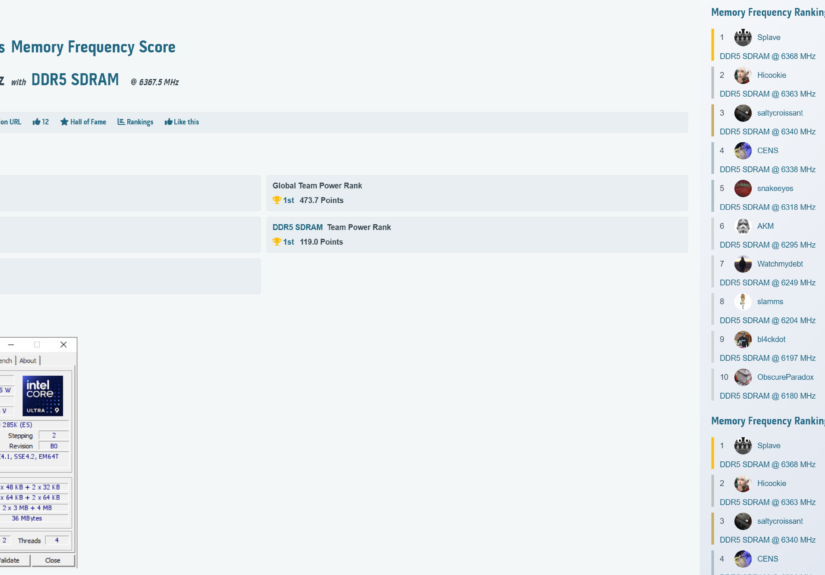Click the DDR5 SDRAM heading link
This screenshot has height=575, width=825.
coord(75,80)
